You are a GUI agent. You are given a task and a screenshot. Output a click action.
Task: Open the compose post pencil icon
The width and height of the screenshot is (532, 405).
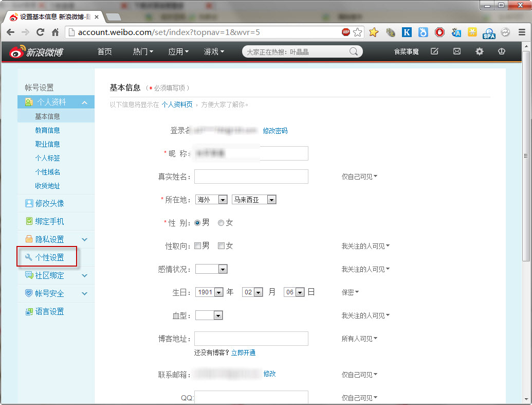434,51
